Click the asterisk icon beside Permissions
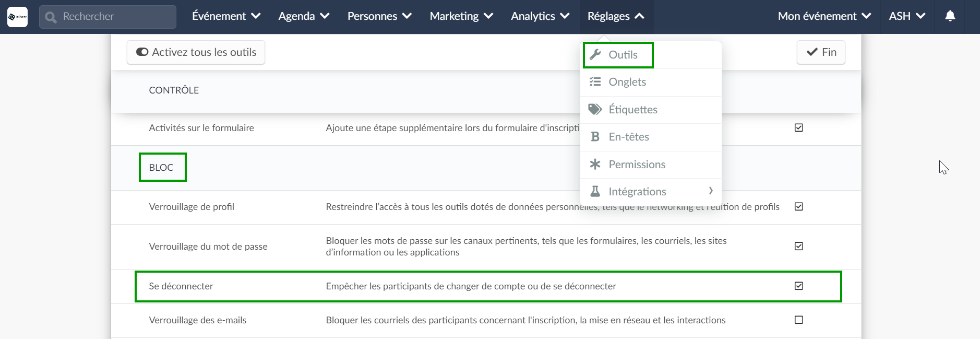The height and width of the screenshot is (339, 980). coord(595,164)
